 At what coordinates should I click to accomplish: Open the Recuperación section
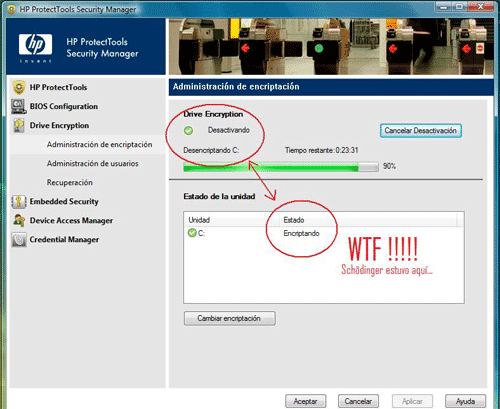pos(70,182)
